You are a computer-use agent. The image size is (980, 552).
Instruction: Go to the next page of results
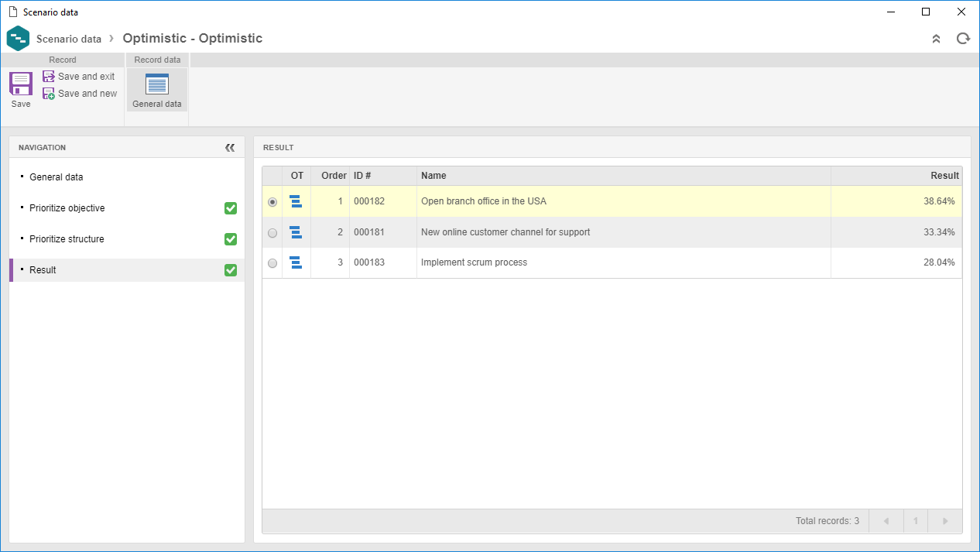(x=945, y=521)
